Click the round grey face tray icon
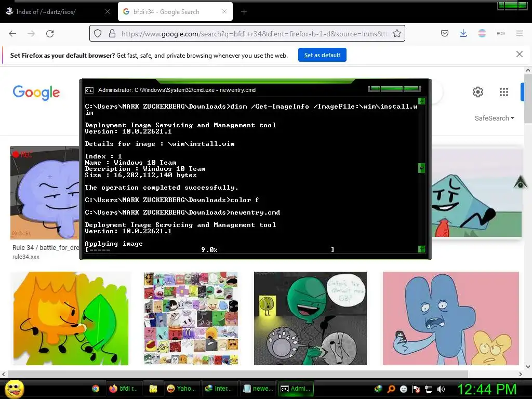 point(403,389)
